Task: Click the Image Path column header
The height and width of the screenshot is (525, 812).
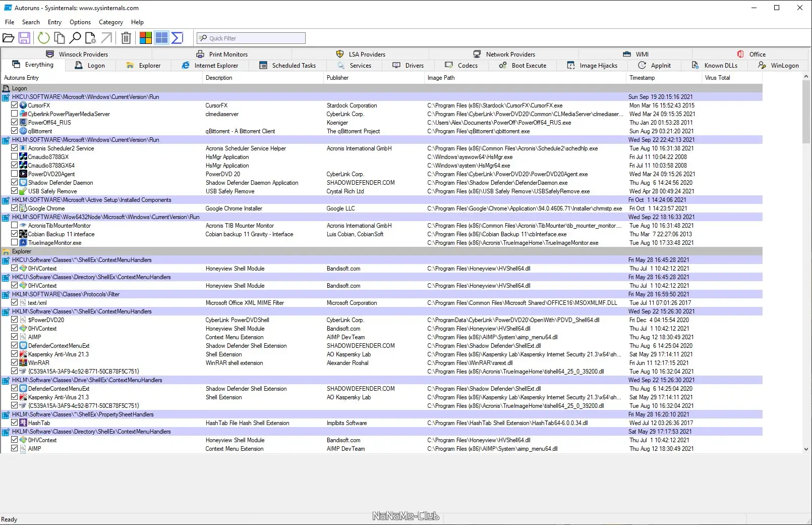Action: 526,78
